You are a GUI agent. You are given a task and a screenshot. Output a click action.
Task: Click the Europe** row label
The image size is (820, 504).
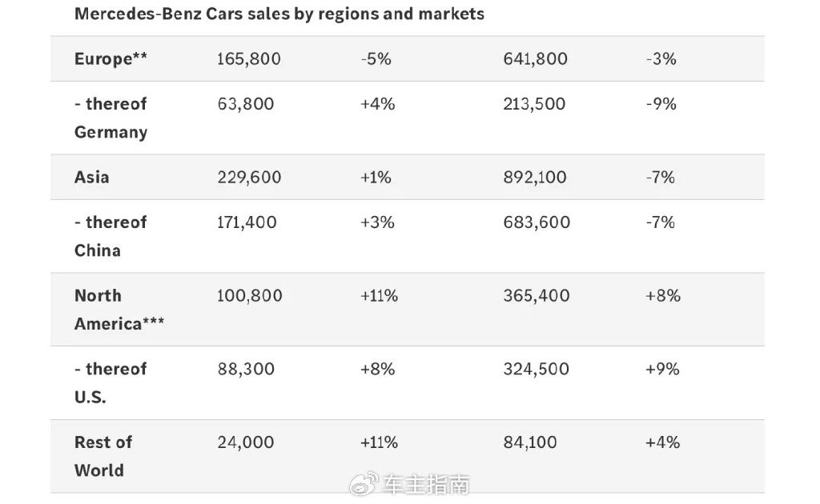tap(111, 58)
